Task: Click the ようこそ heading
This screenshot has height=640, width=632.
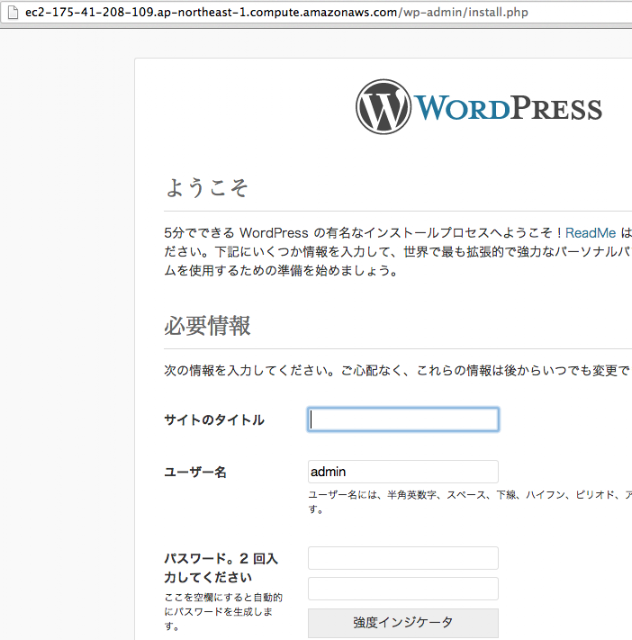Action: (x=207, y=188)
